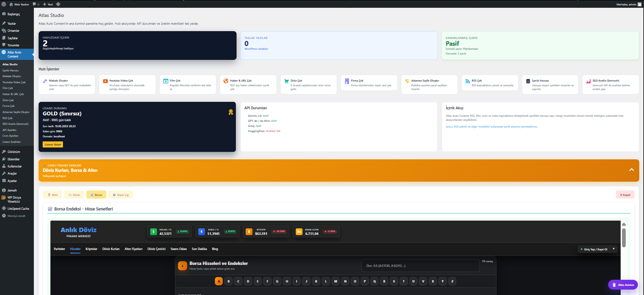Open Altın Fiyatları in finance navigation

click(133, 249)
